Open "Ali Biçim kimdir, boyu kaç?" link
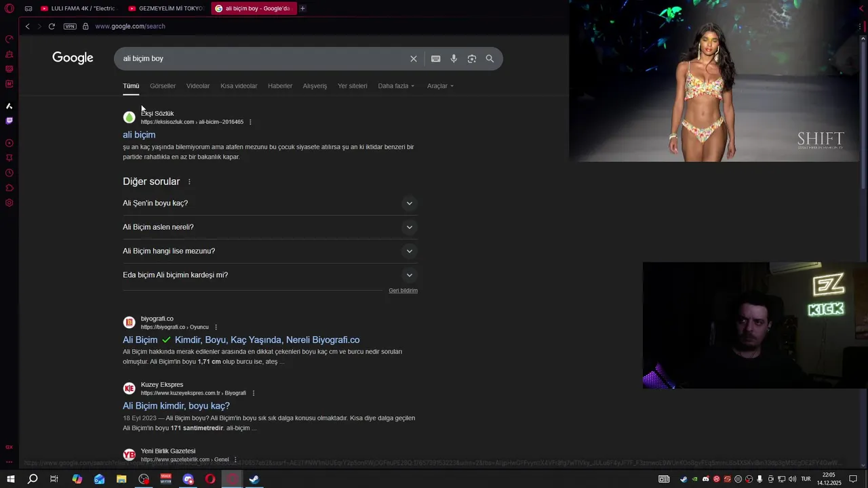This screenshot has width=868, height=488. click(x=176, y=406)
